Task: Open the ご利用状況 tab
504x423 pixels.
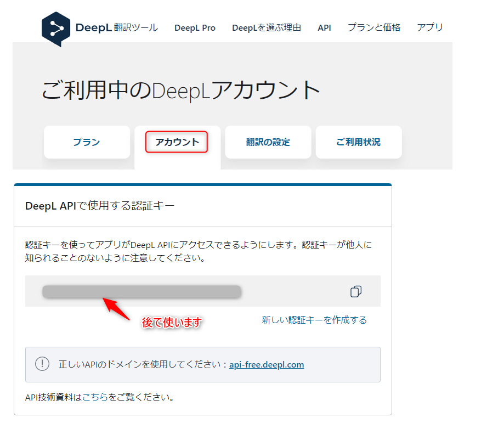Action: click(x=359, y=142)
